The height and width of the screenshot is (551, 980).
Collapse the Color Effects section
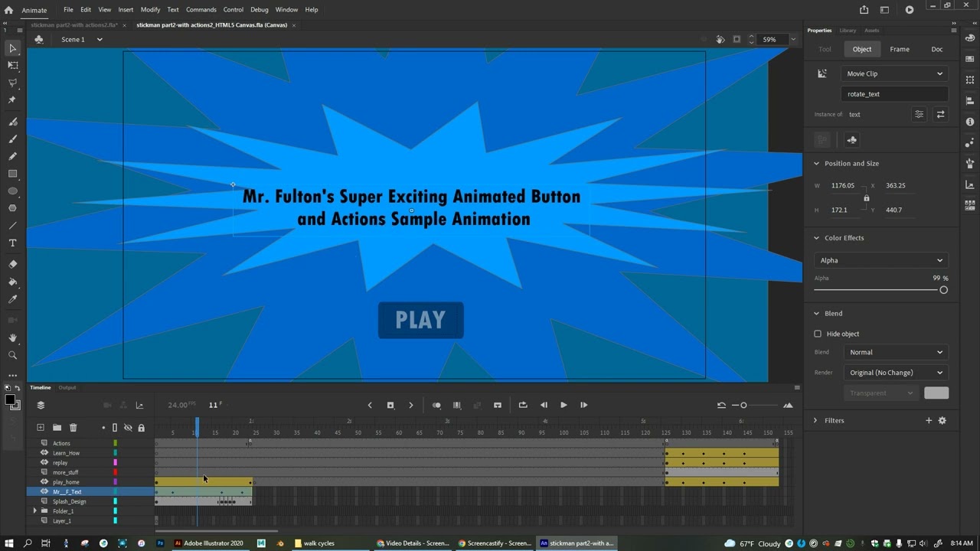click(816, 238)
